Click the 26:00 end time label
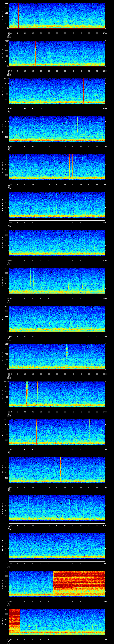114x644 pixels. click(105, 374)
